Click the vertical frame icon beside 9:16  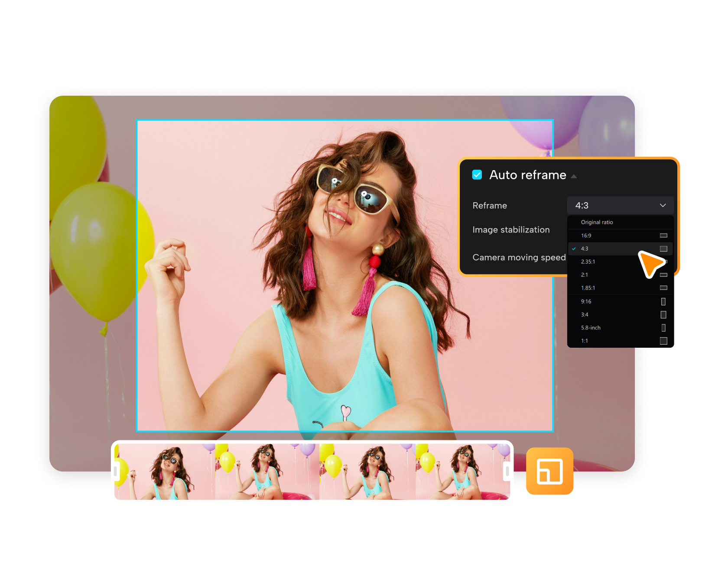pos(663,301)
